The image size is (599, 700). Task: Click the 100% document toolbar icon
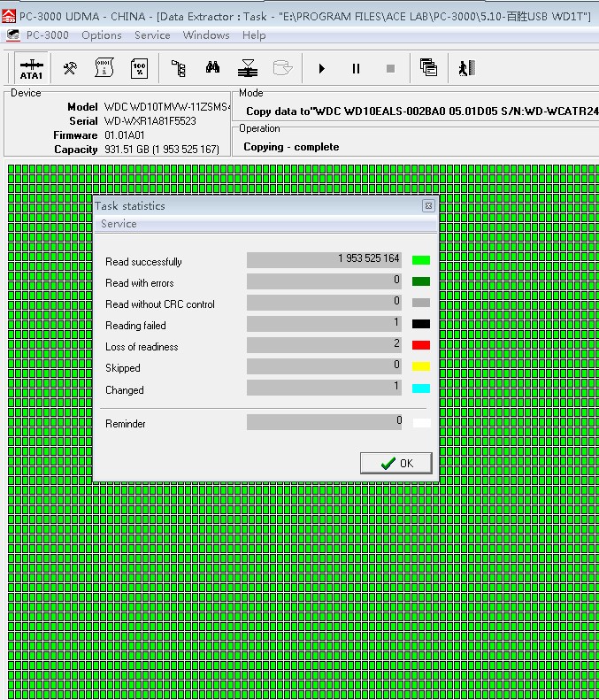[139, 68]
